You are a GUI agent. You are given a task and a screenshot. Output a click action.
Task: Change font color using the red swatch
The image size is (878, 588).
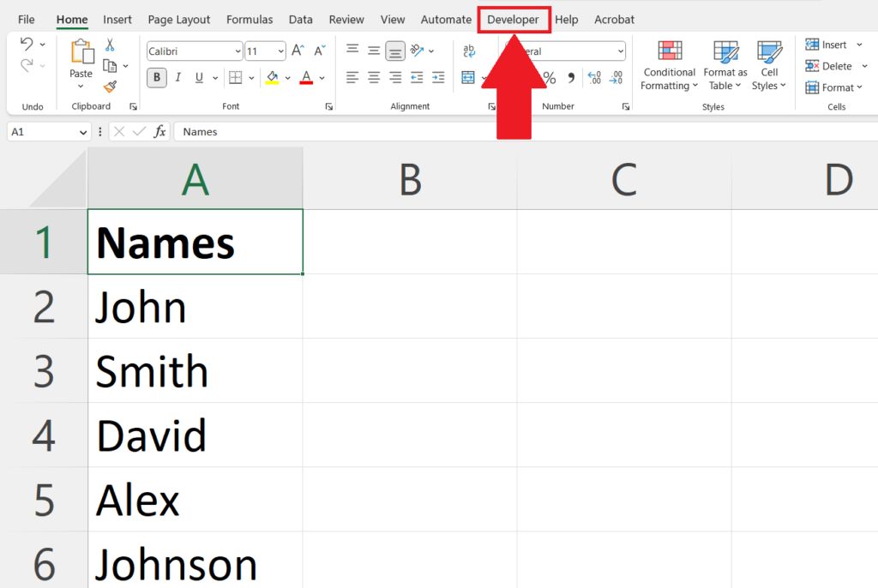(x=306, y=77)
